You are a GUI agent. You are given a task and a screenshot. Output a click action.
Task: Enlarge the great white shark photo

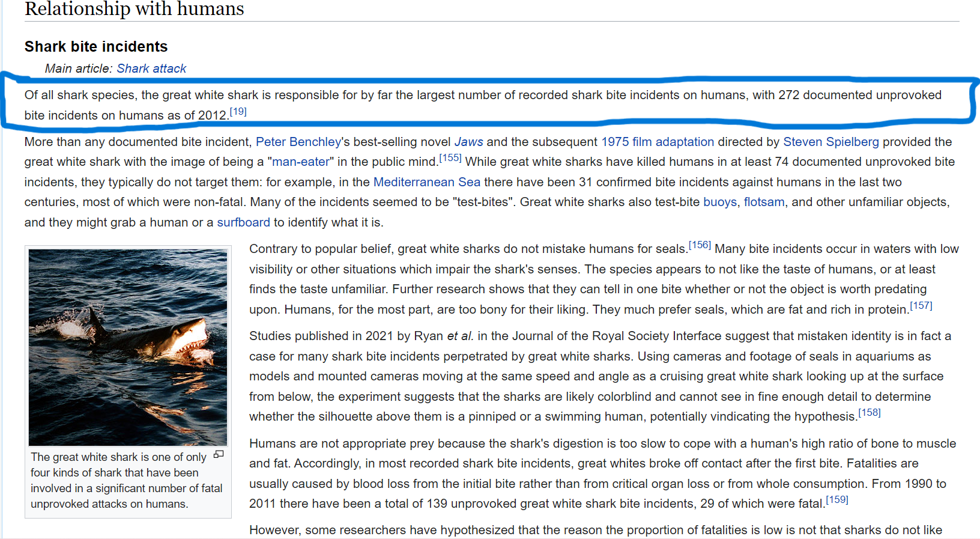coord(128,347)
